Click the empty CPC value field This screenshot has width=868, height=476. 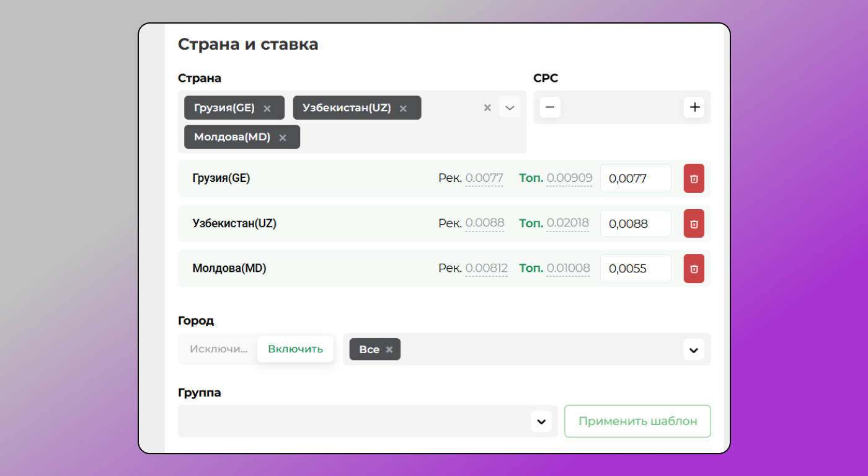(x=622, y=107)
